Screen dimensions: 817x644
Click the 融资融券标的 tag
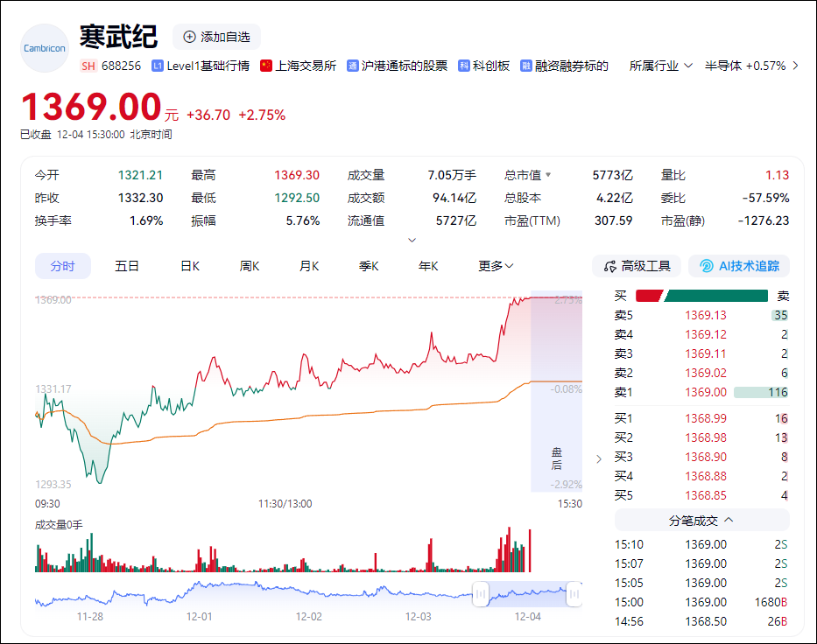572,66
